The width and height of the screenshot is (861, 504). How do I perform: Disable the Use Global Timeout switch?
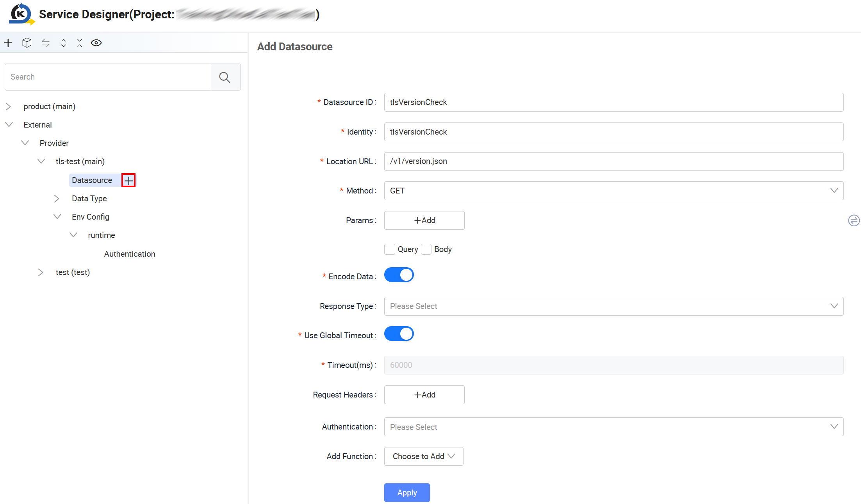[x=399, y=334]
